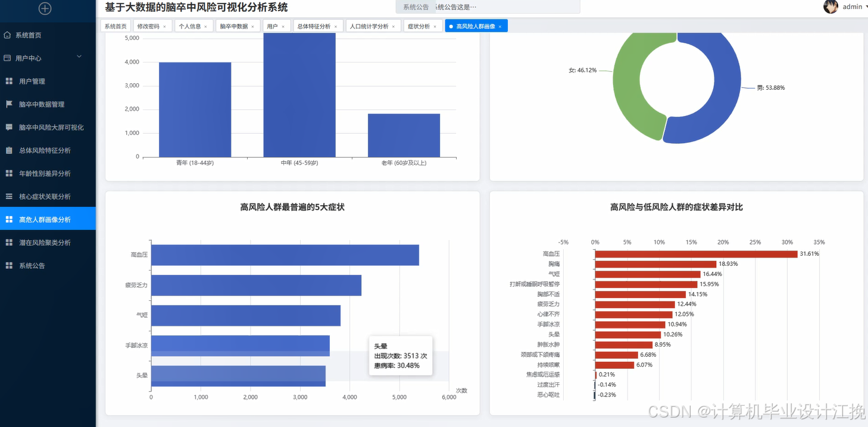Screen dimensions: 868x427
Task: Click the 持续咳嗽 6.07% bar
Action: click(614, 365)
